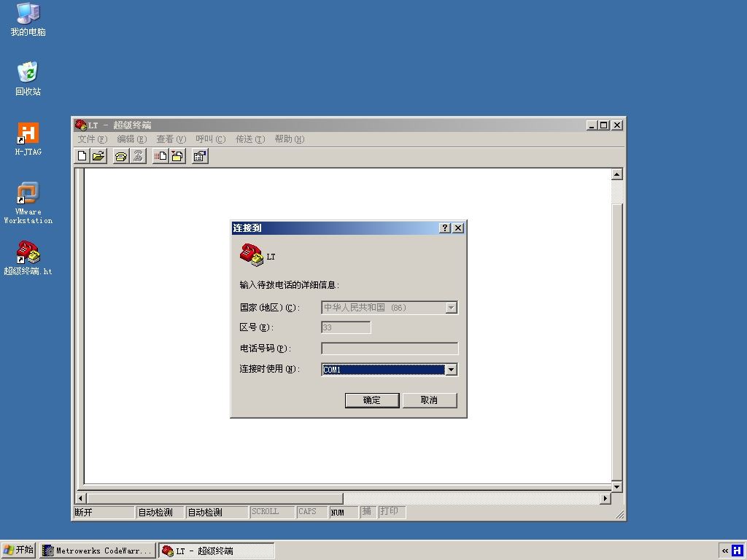Click the LT - 超级终端 taskbar button
747x560 pixels.
click(x=216, y=551)
